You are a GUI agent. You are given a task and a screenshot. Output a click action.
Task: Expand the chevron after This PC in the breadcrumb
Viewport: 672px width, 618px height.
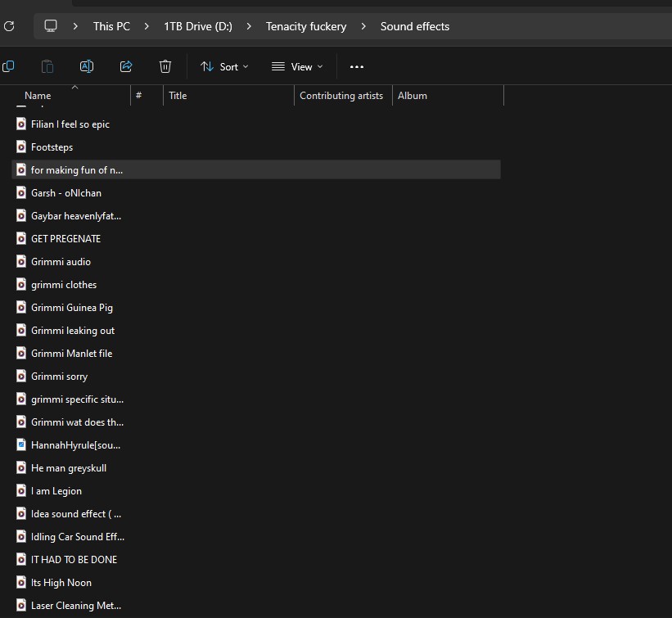coord(147,26)
